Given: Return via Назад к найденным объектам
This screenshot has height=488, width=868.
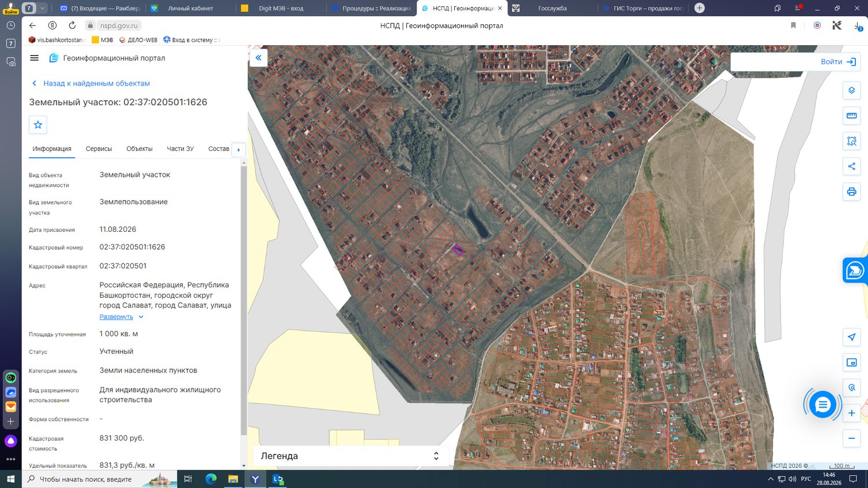Looking at the screenshot, I should [90, 83].
